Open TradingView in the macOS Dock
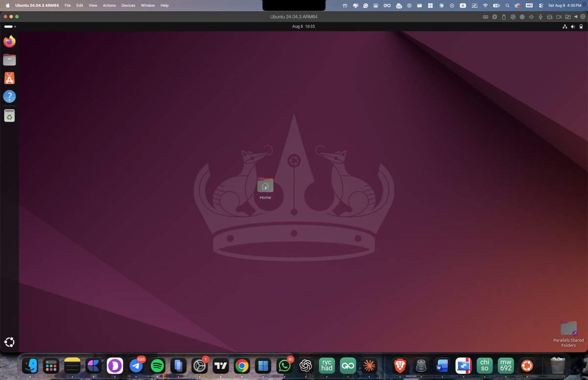This screenshot has height=380, width=588. click(x=221, y=365)
